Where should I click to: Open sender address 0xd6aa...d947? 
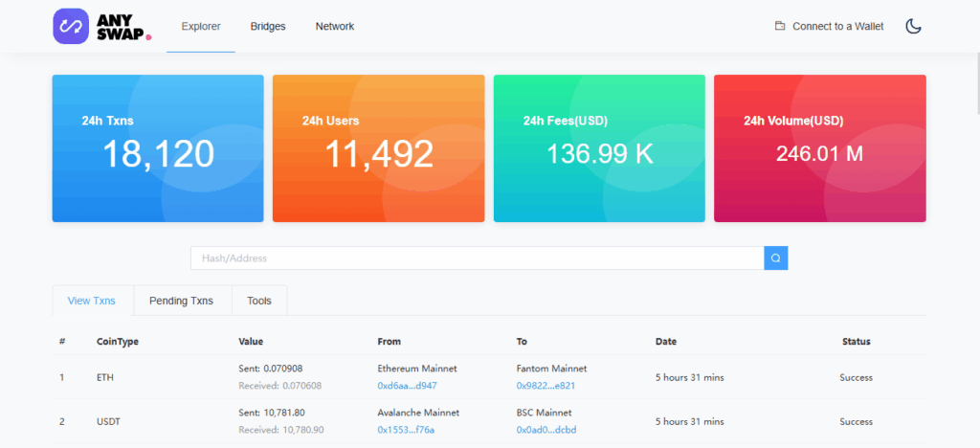click(407, 386)
